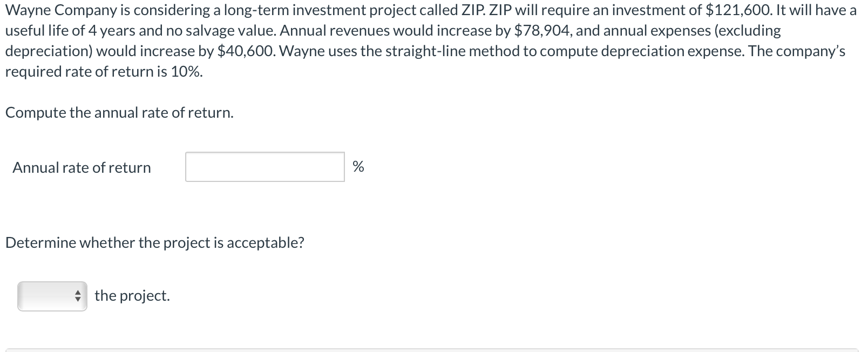Screen dimensions: 868x352
Task: Click the Annual rate of return input box
Action: pos(265,167)
